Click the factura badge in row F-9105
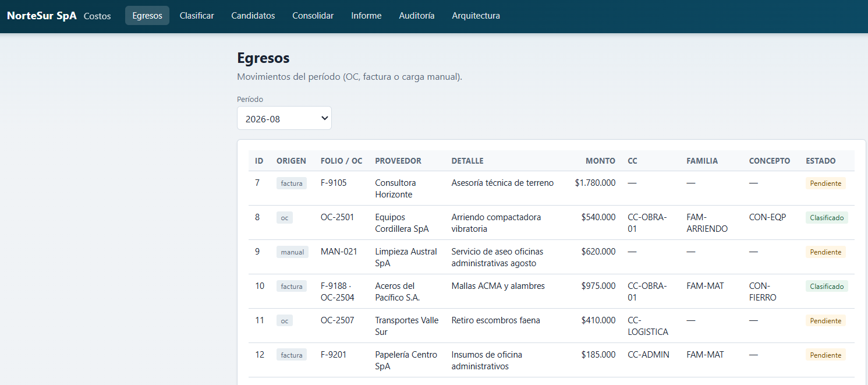Image resolution: width=868 pixels, height=385 pixels. (292, 183)
